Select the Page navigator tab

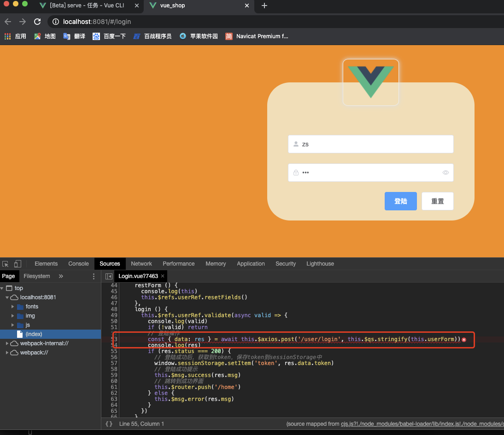tap(8, 276)
